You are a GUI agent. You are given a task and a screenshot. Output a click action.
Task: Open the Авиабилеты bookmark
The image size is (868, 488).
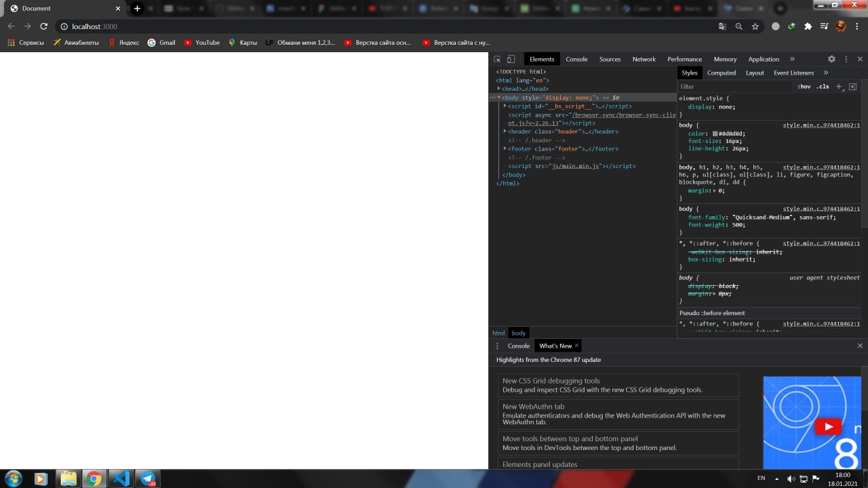75,42
